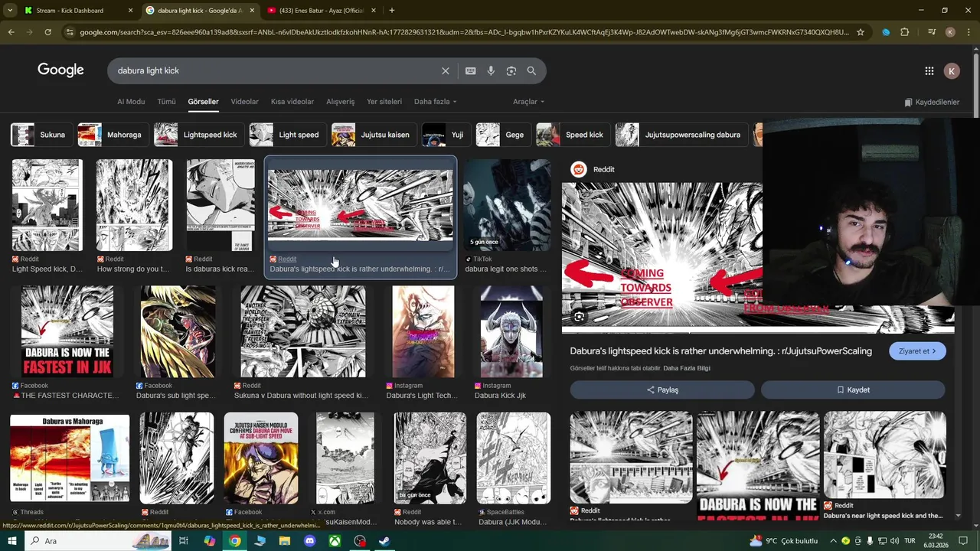Open the Google account avatar K

[x=952, y=70]
